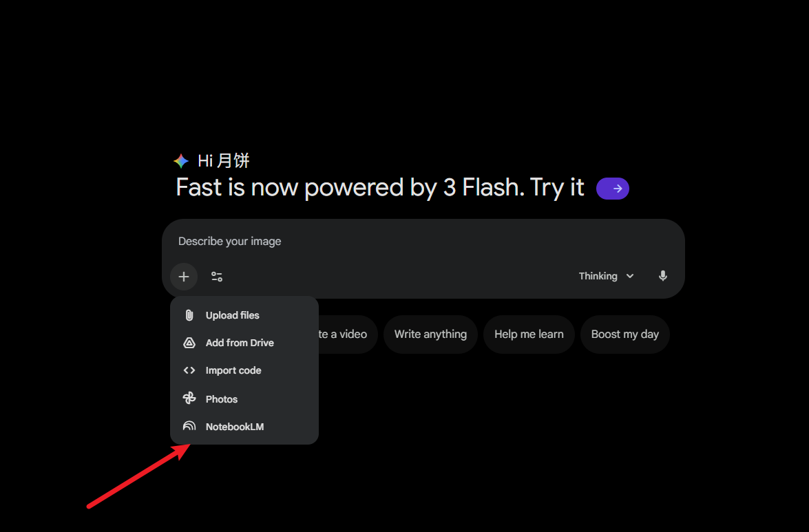The height and width of the screenshot is (532, 809).
Task: Click the Help me learn chip
Action: pos(529,334)
